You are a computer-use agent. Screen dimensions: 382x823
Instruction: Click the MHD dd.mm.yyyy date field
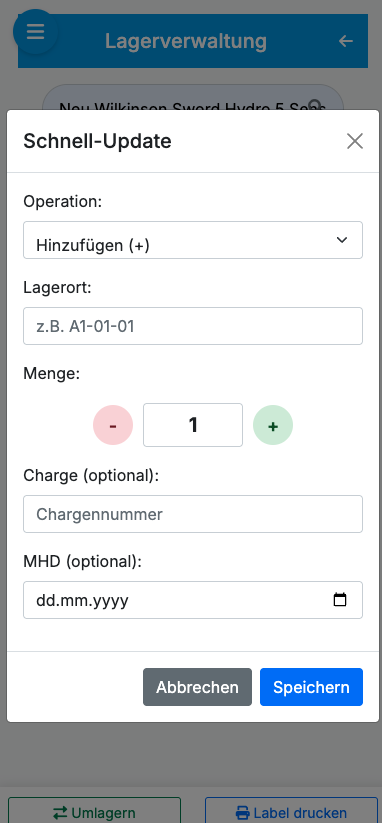(193, 600)
